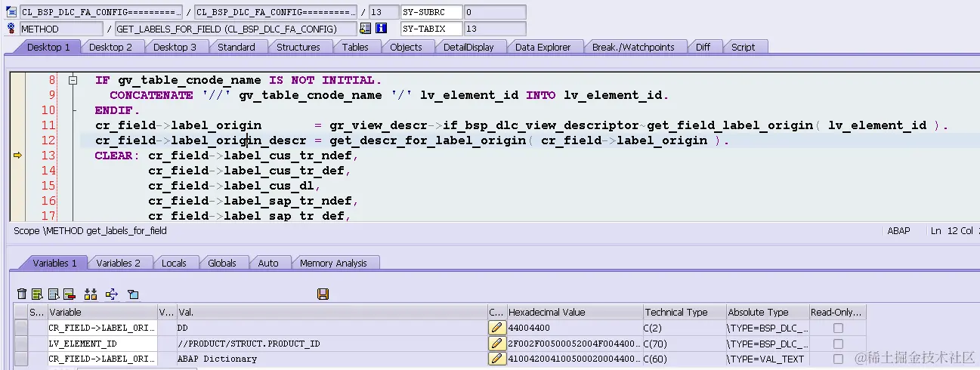Click the C(70) technical type cell
The width and height of the screenshot is (980, 370).
click(x=683, y=343)
